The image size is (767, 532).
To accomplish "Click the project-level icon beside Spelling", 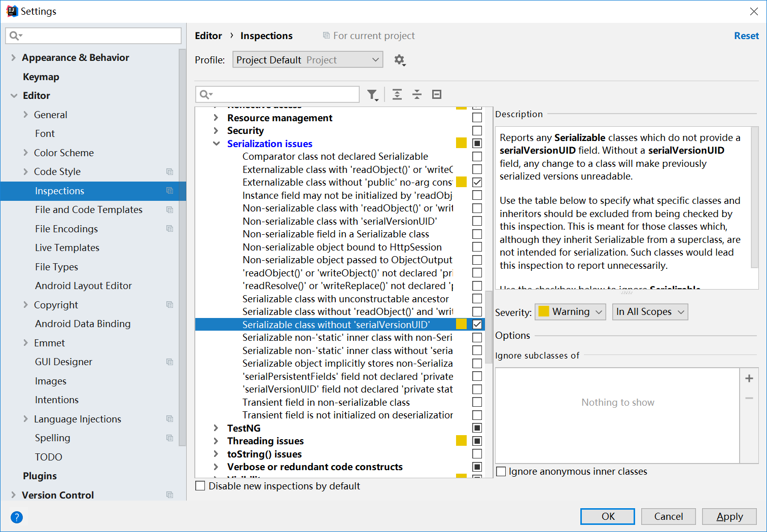I will (170, 438).
